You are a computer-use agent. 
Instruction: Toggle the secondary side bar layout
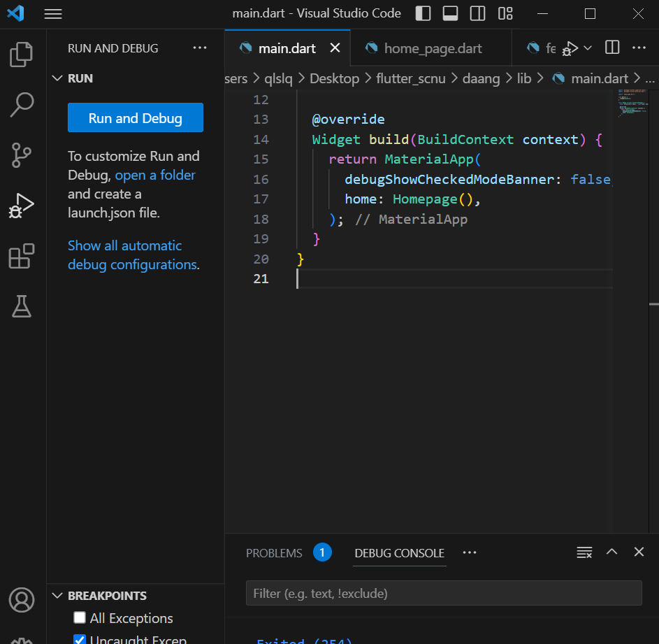(x=478, y=13)
